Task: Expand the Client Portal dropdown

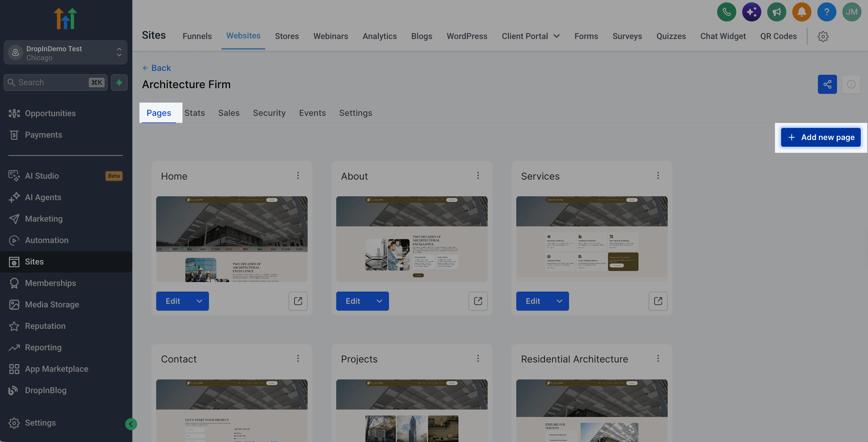Action: 531,36
